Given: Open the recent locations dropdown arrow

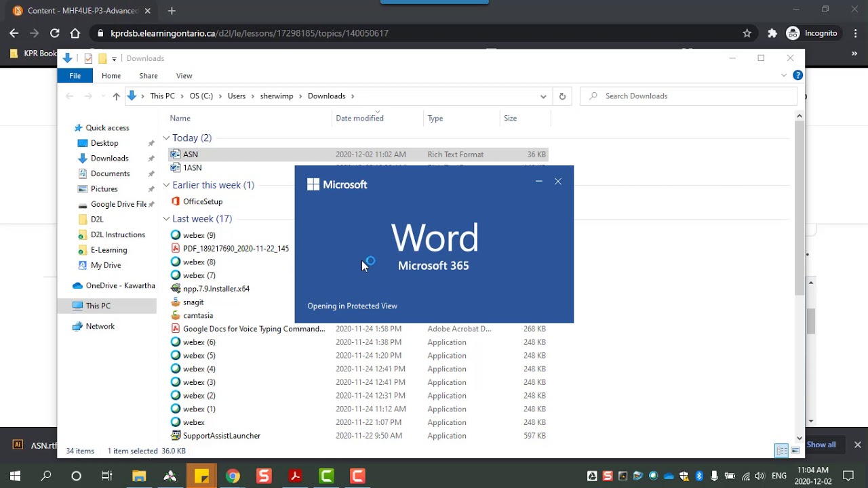Looking at the screenshot, I should tap(103, 96).
